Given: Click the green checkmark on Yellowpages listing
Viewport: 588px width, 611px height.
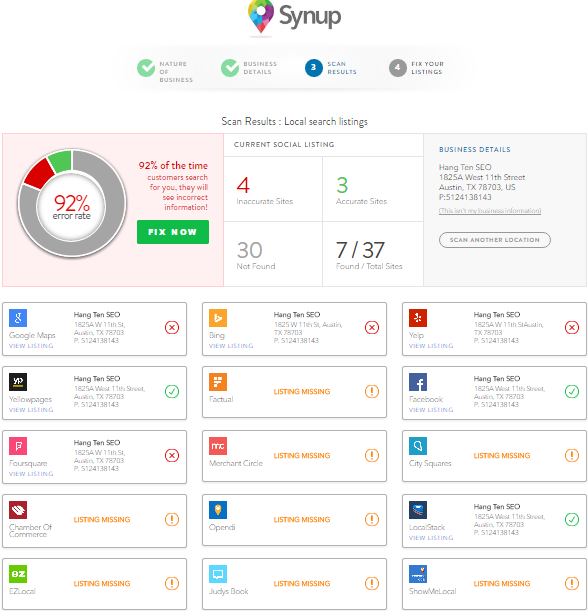Looking at the screenshot, I should (x=172, y=391).
